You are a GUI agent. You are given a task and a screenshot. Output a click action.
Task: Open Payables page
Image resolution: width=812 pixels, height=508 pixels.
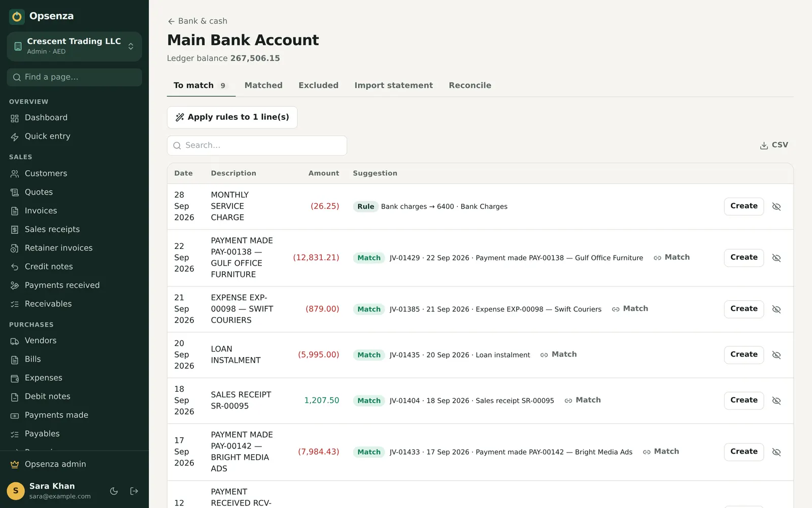click(x=74, y=434)
